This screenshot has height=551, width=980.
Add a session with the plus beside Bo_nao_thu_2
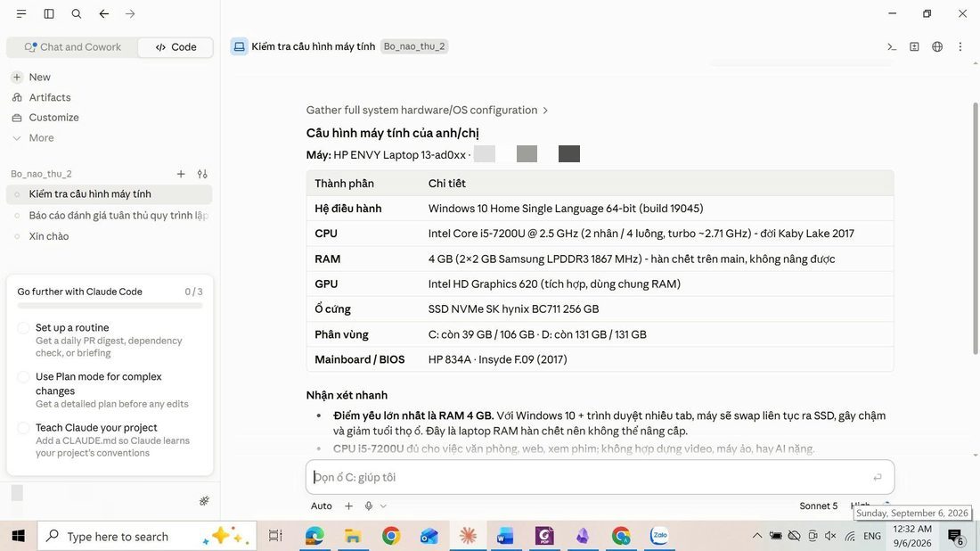coord(181,174)
